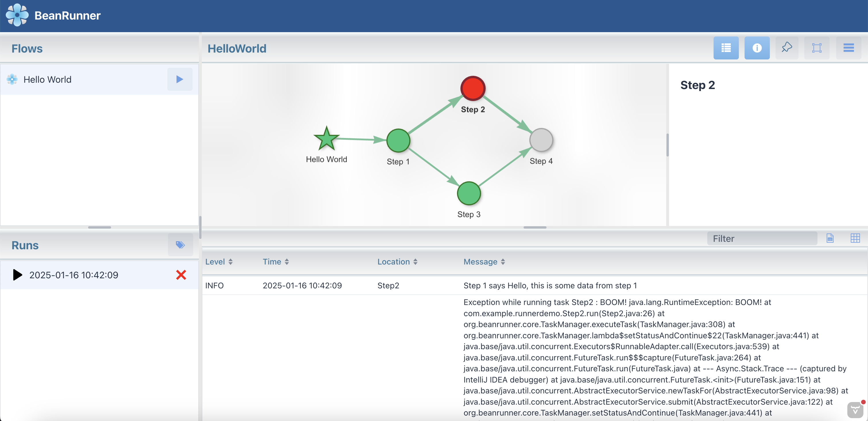The width and height of the screenshot is (868, 421).
Task: Click the HelloWorld panel title tab
Action: pos(237,48)
